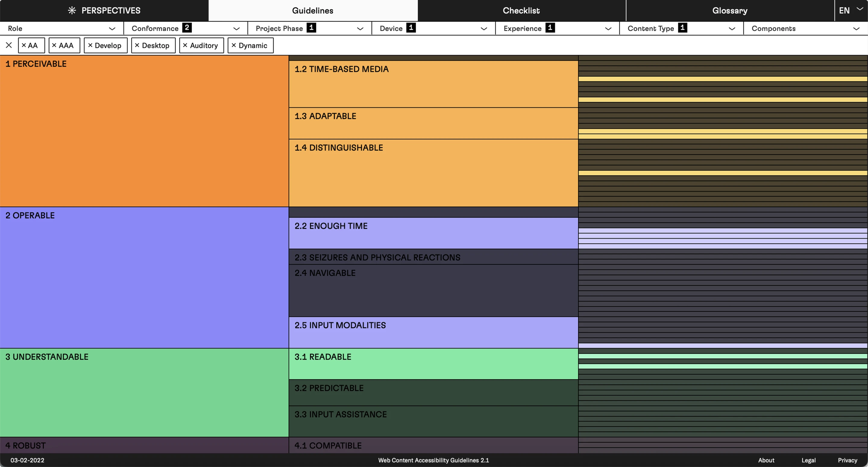This screenshot has height=467, width=868.
Task: Open the Experience filter dropdown
Action: pyautogui.click(x=558, y=29)
